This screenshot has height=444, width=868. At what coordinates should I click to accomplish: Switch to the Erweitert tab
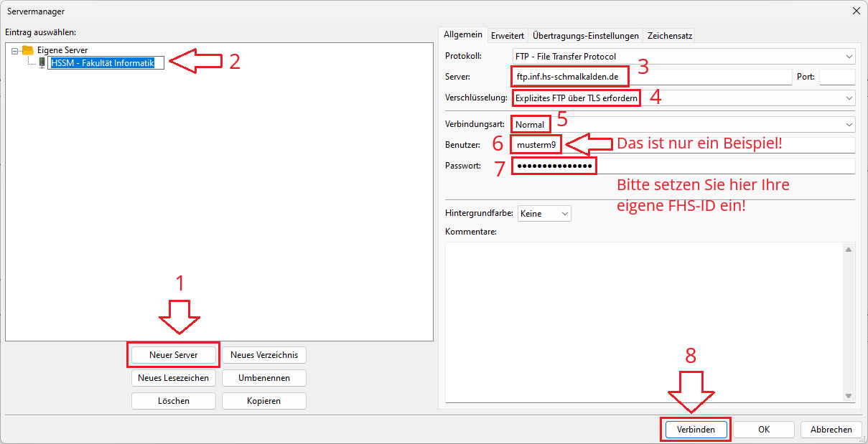tap(507, 35)
